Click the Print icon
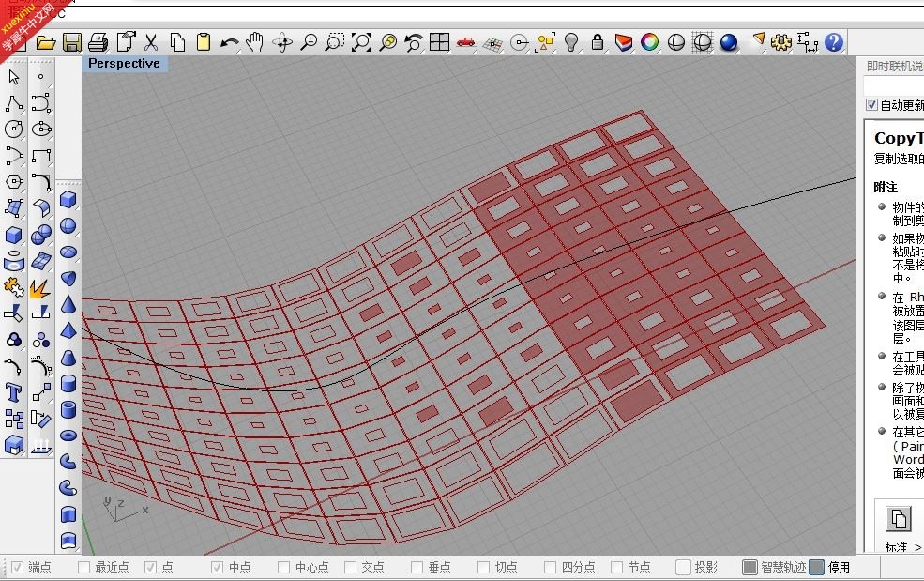Viewport: 924px width, 581px height. click(98, 42)
